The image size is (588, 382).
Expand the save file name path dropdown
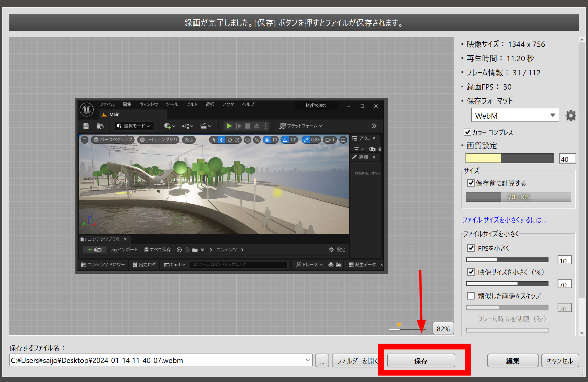[x=307, y=360]
